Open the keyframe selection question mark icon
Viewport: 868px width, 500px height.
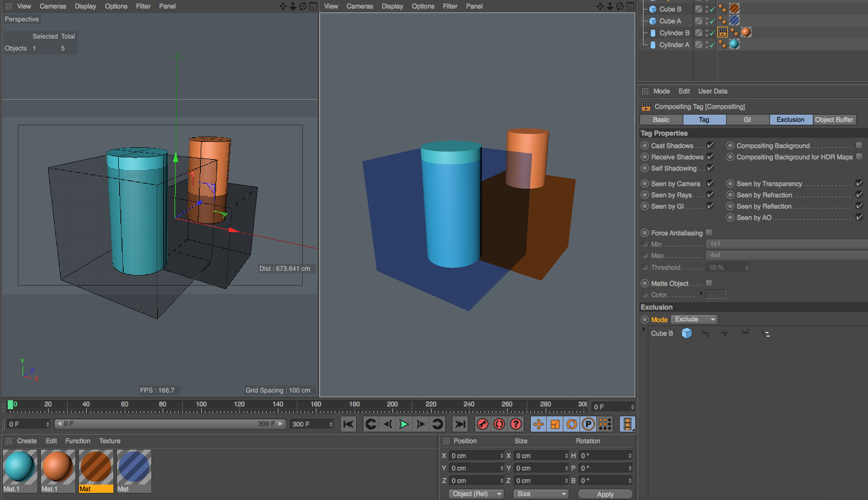coord(515,424)
